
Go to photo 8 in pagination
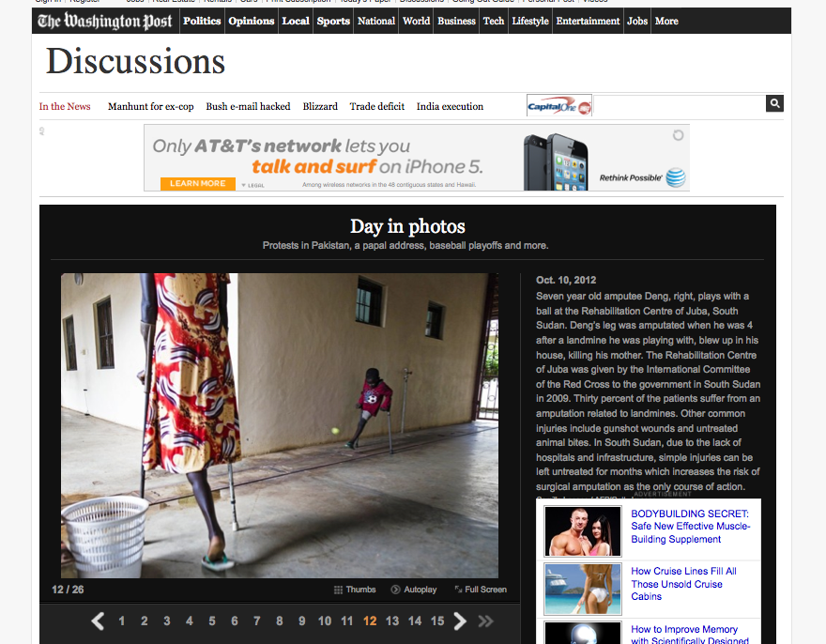[x=280, y=621]
